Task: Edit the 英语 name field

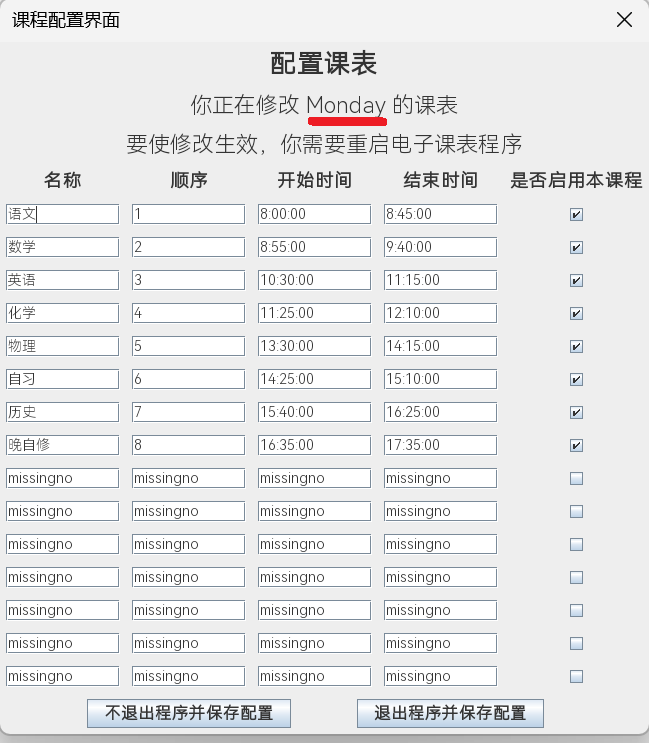Action: [63, 280]
